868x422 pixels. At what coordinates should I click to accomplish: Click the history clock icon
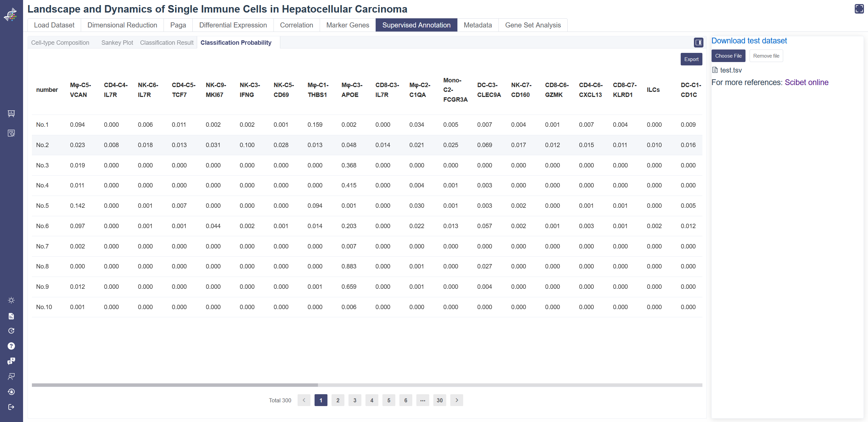click(x=11, y=331)
